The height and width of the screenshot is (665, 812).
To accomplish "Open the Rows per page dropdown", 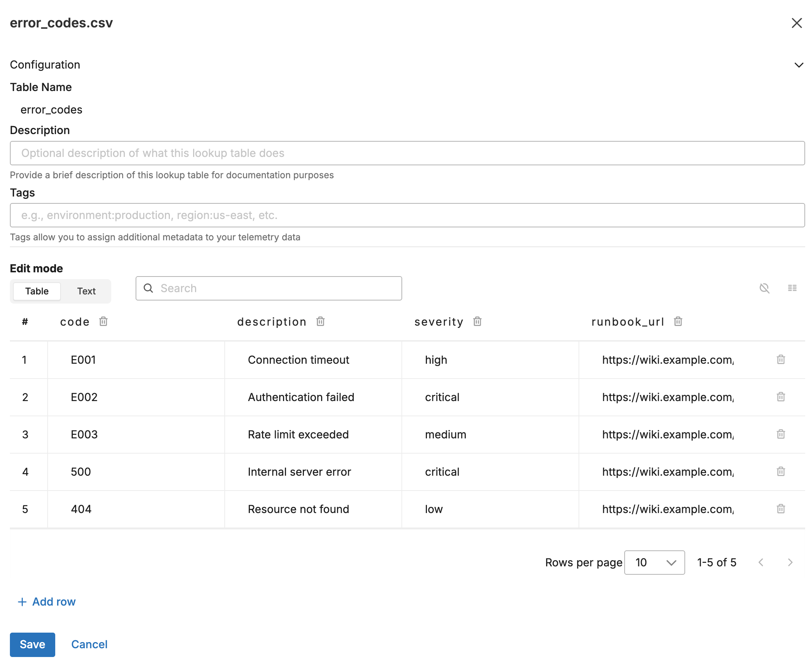I will click(654, 562).
